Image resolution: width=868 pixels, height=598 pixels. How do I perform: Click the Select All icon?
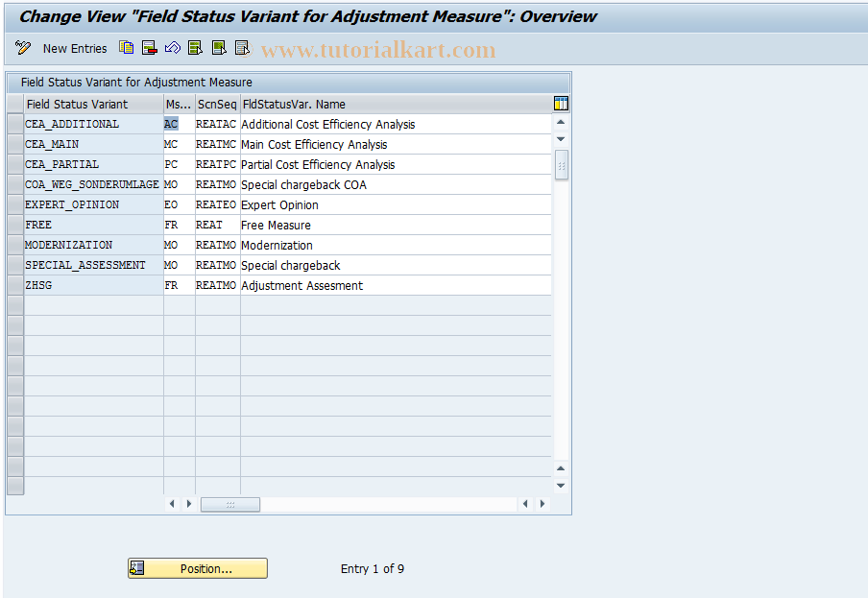click(196, 48)
